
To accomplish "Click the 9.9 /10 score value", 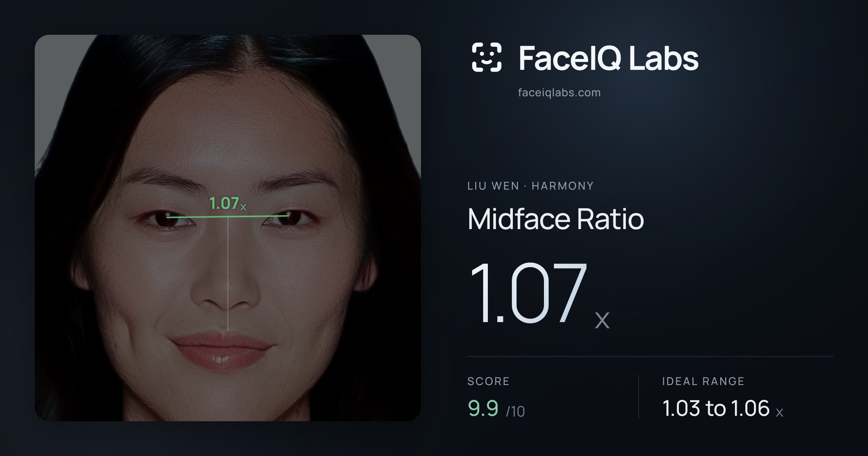I will coord(496,409).
